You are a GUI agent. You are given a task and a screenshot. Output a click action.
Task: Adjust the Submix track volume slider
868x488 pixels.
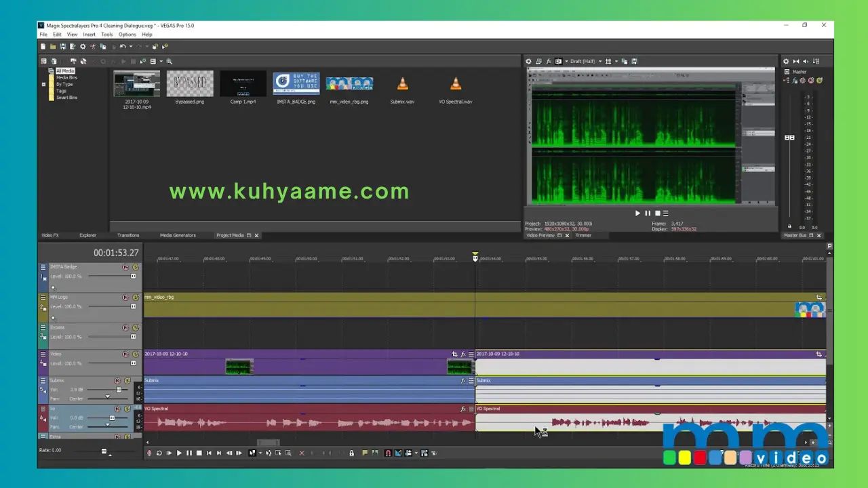tap(119, 390)
